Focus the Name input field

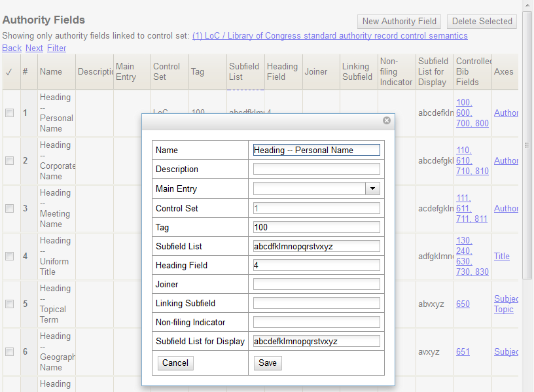click(x=317, y=151)
